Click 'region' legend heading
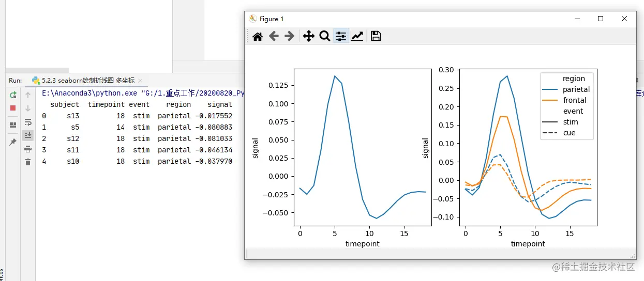 pyautogui.click(x=574, y=79)
